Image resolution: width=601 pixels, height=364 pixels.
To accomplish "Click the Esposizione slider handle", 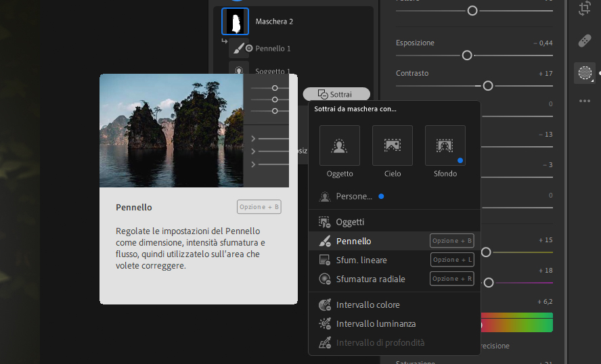I will point(467,55).
